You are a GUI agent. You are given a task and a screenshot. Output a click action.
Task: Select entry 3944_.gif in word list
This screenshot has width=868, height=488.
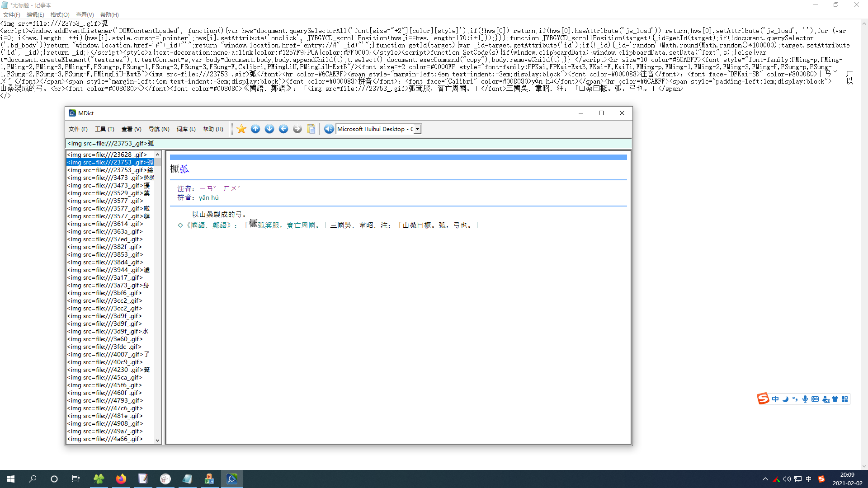click(x=110, y=270)
